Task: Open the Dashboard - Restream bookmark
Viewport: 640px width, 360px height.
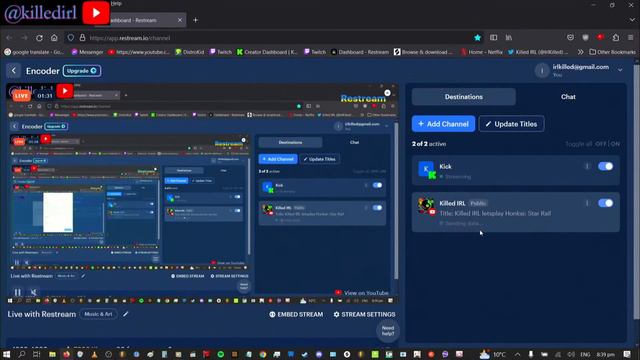Action: [360, 52]
